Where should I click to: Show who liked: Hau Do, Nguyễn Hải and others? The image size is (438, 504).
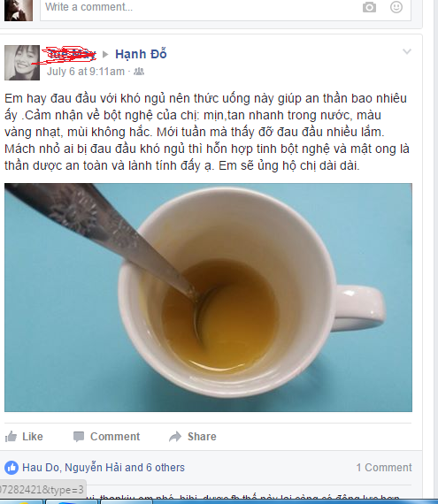tap(104, 468)
